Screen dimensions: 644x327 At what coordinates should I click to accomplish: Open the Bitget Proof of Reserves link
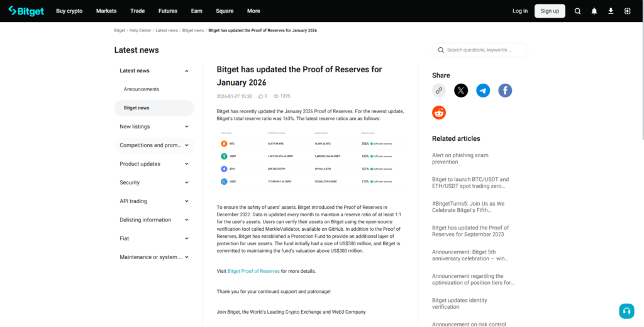(253, 271)
